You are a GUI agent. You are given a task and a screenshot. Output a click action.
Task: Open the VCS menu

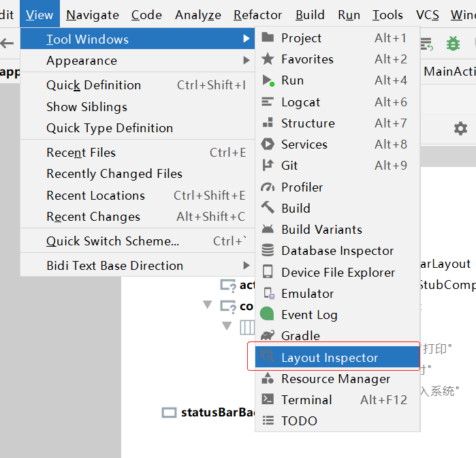[428, 15]
